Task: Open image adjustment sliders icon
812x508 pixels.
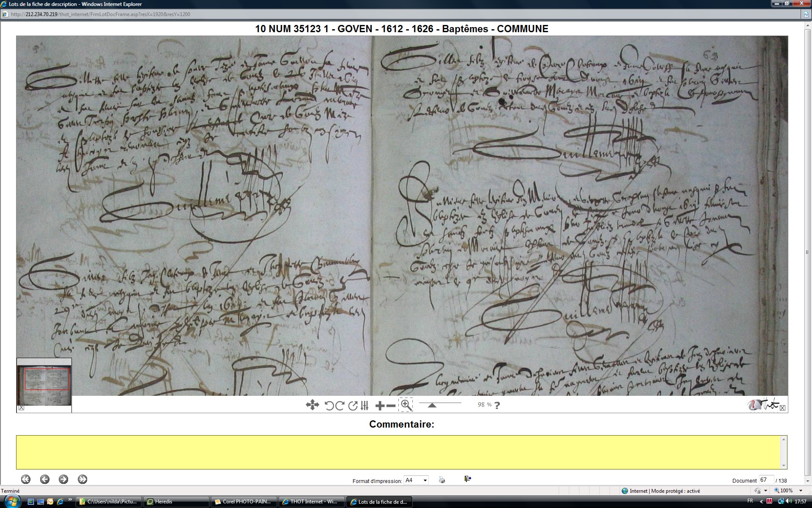Action: 365,406
